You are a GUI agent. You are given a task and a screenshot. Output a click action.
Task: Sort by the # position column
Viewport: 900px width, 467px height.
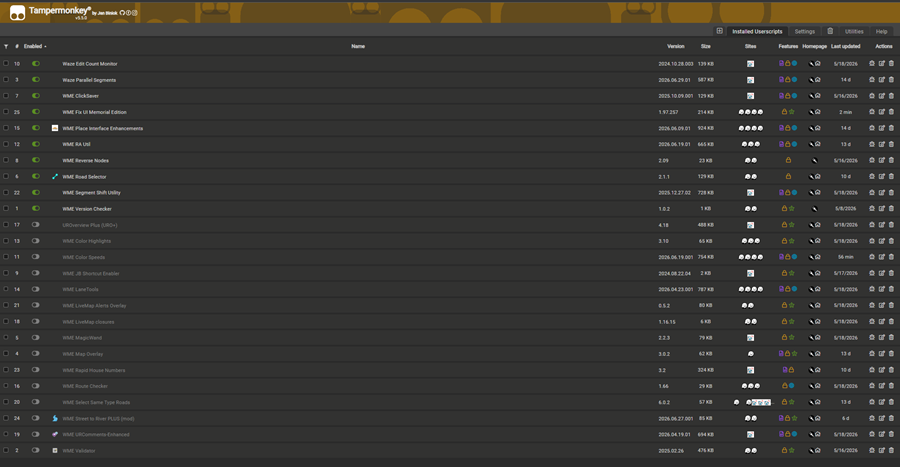17,46
